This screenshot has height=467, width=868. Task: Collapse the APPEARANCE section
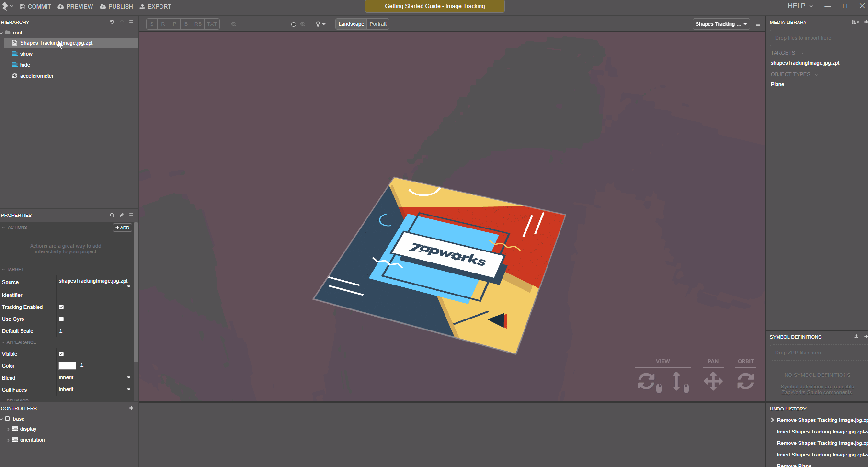3,342
